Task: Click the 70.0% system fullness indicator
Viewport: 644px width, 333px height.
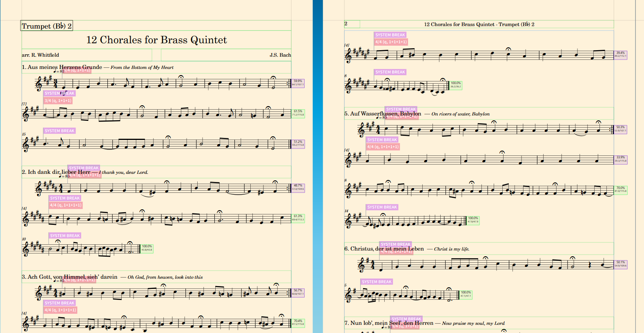Action: coord(621,189)
